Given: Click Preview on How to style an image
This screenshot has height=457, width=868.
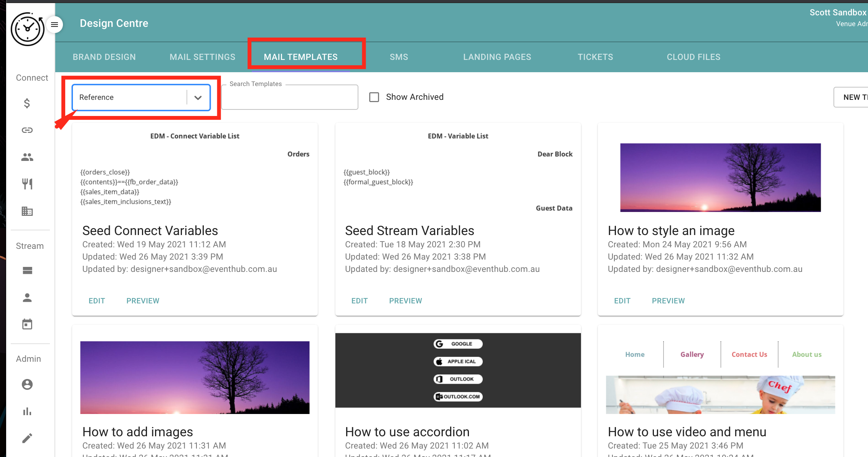Looking at the screenshot, I should pyautogui.click(x=668, y=301).
